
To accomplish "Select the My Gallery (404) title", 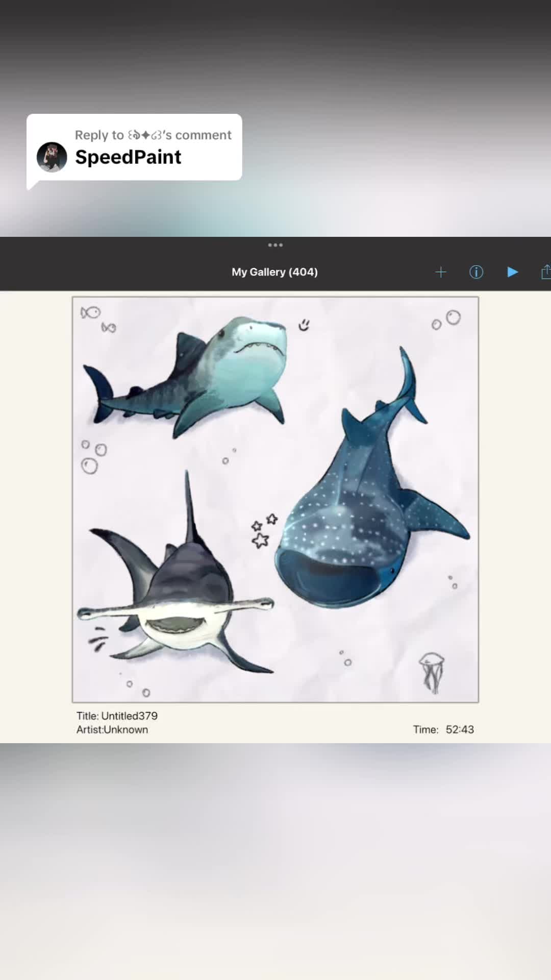I will pos(275,272).
